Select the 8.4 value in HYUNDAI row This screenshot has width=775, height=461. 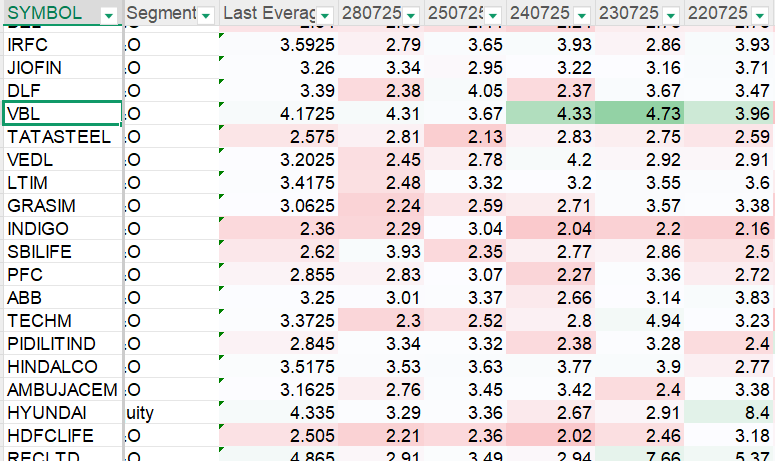pos(730,412)
